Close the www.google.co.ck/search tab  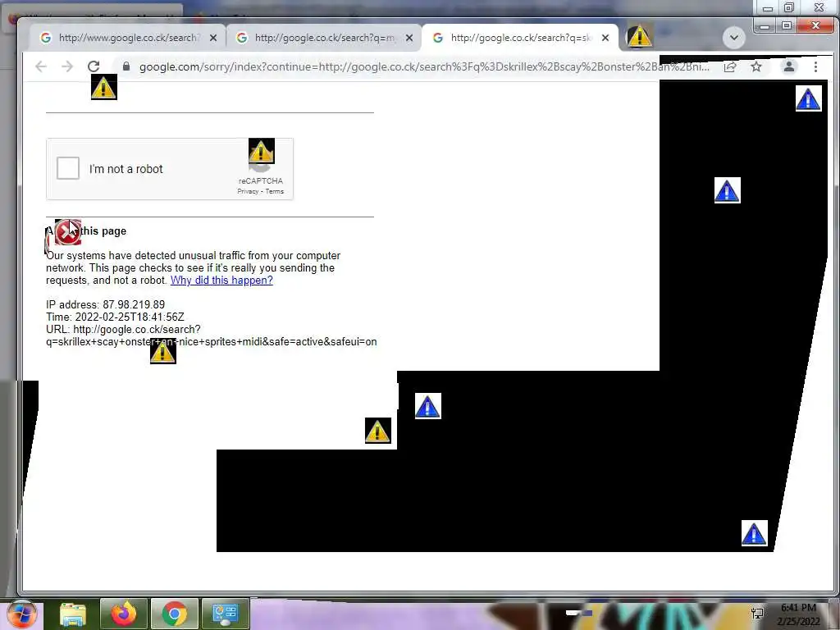tap(213, 38)
